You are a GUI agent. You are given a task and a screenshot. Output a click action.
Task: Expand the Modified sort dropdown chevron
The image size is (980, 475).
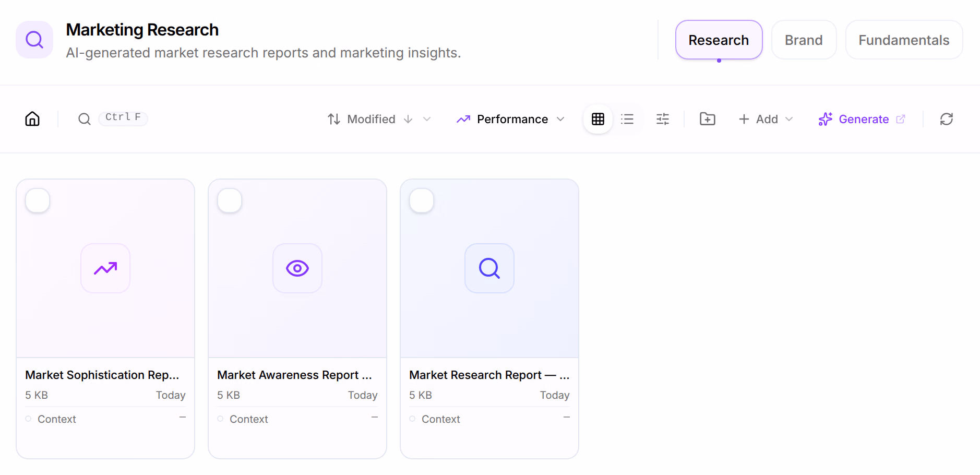tap(427, 119)
